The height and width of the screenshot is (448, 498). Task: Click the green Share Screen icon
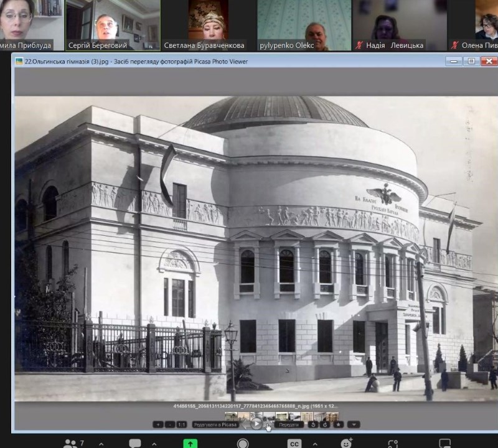190,444
